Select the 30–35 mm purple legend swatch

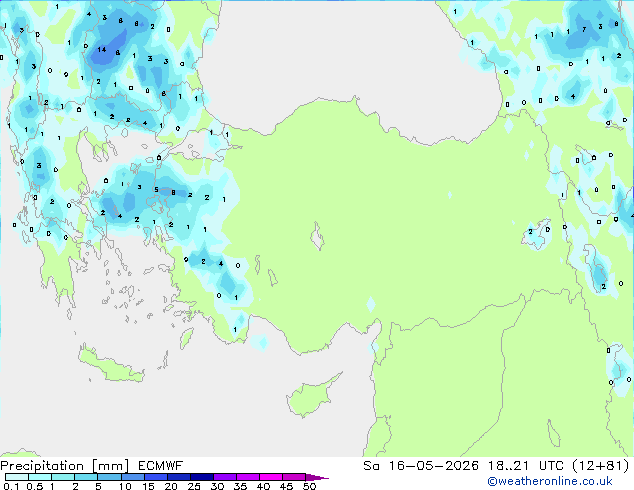pyautogui.click(x=225, y=477)
